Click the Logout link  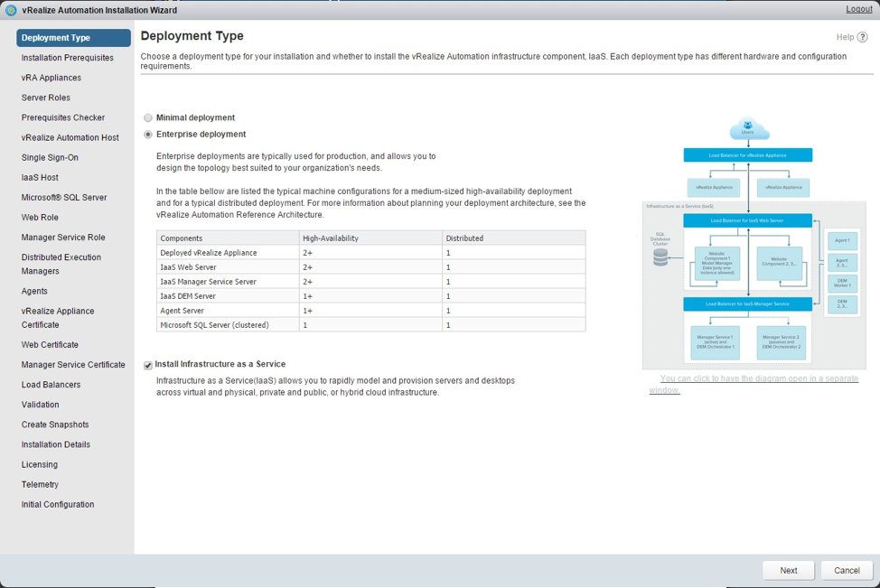pos(859,9)
